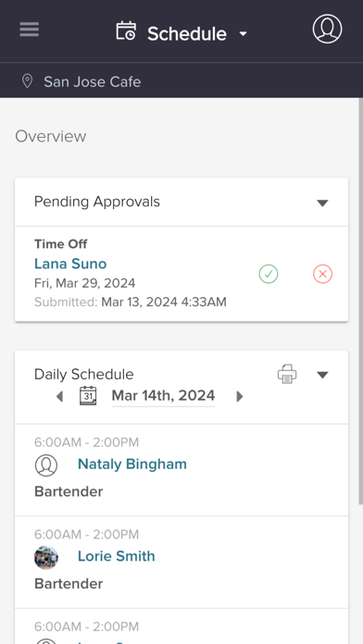Viewport: 363px width, 644px height.
Task: Approve Lana Suno's time off request
Action: coord(269,274)
